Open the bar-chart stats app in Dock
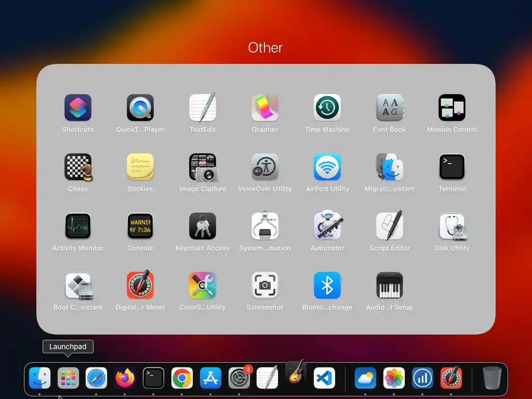532x399 pixels. click(x=422, y=378)
